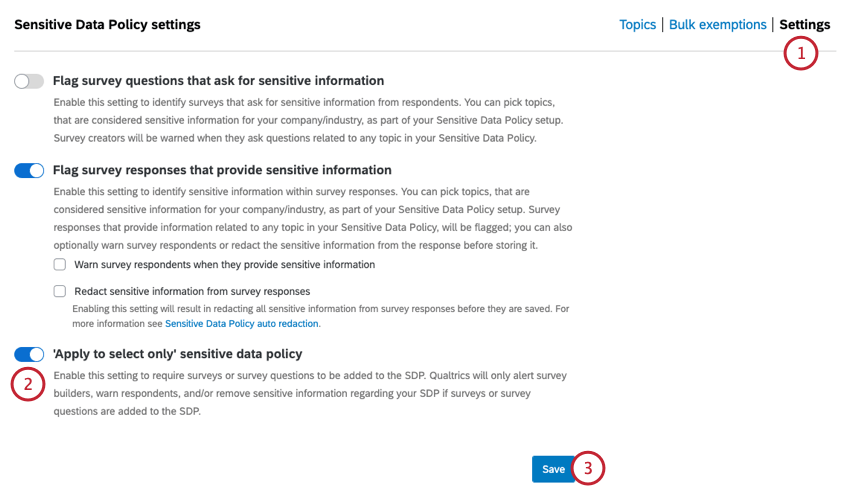Open the Sensitive Data Policy auto redaction link
The width and height of the screenshot is (850, 502).
coord(242,324)
